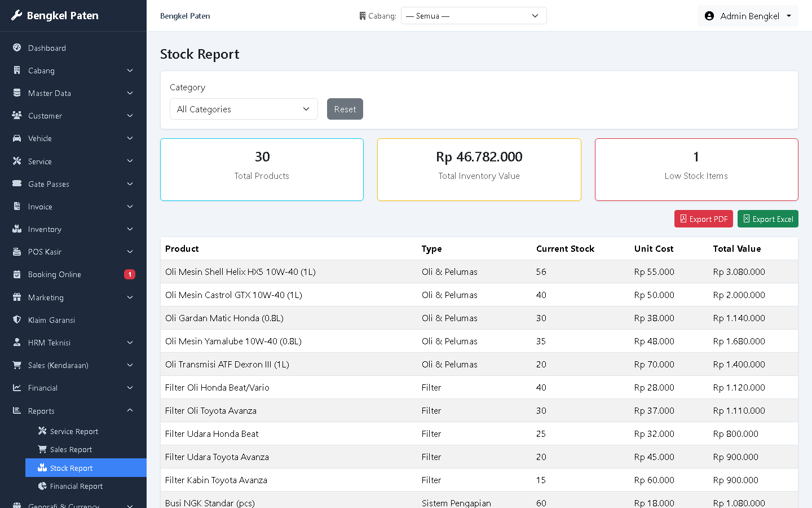Click the Klaim Garansi shield icon
This screenshot has width=812, height=508.
pos(17,319)
